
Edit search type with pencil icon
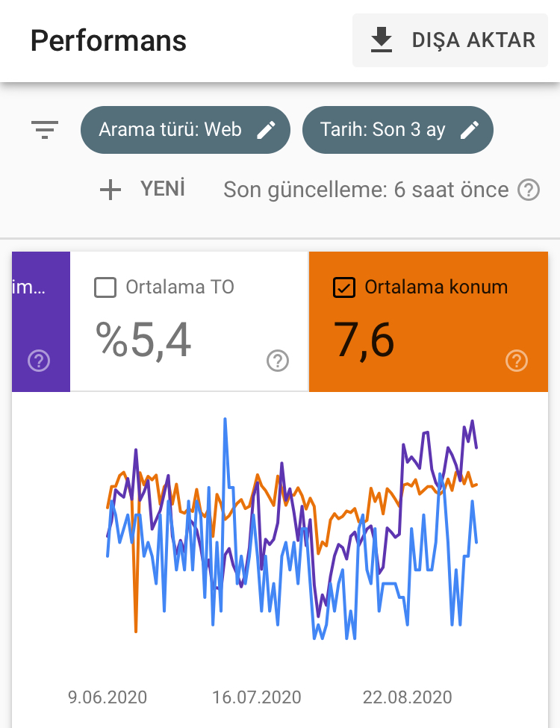pos(266,130)
